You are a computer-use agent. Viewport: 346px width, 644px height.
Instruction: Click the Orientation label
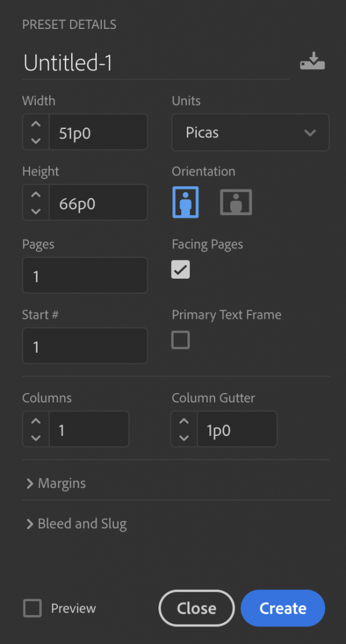coord(203,171)
